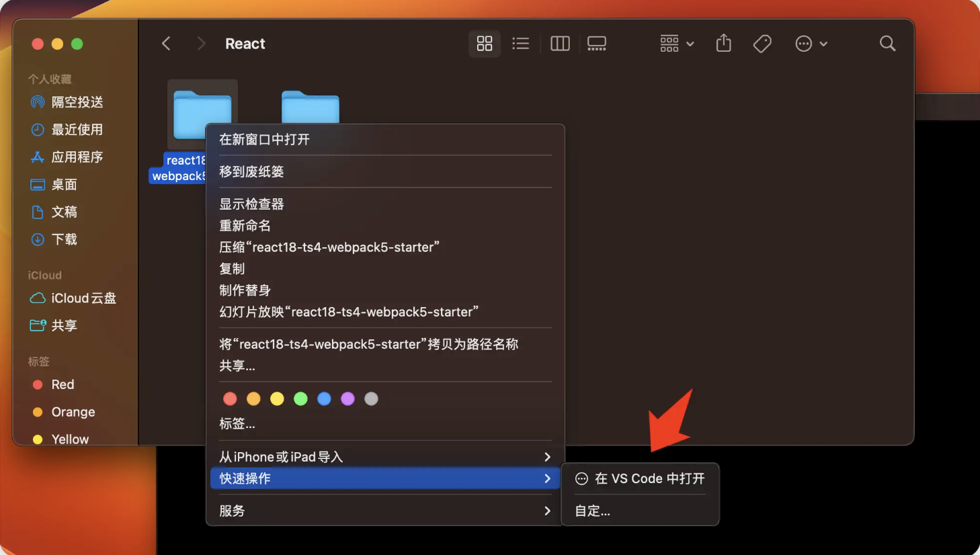Viewport: 980px width, 555px height.
Task: Expand the 从 iPhone 或 iPad 导入 submenu
Action: [385, 457]
